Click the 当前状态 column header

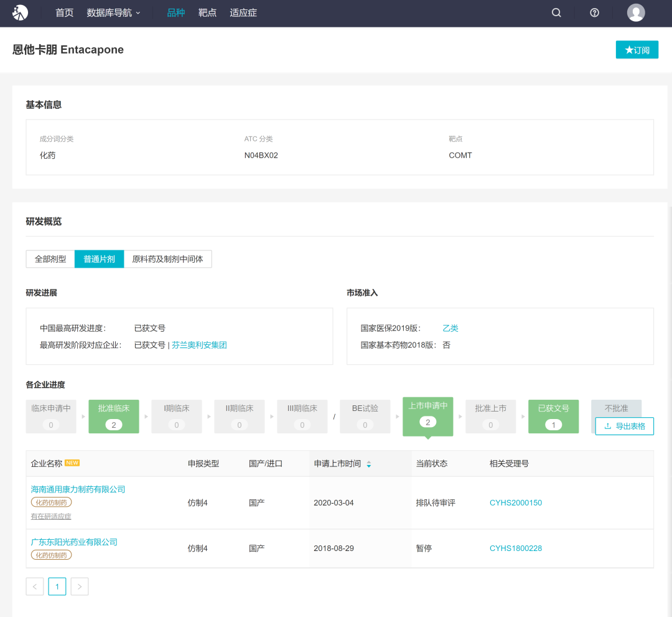432,463
